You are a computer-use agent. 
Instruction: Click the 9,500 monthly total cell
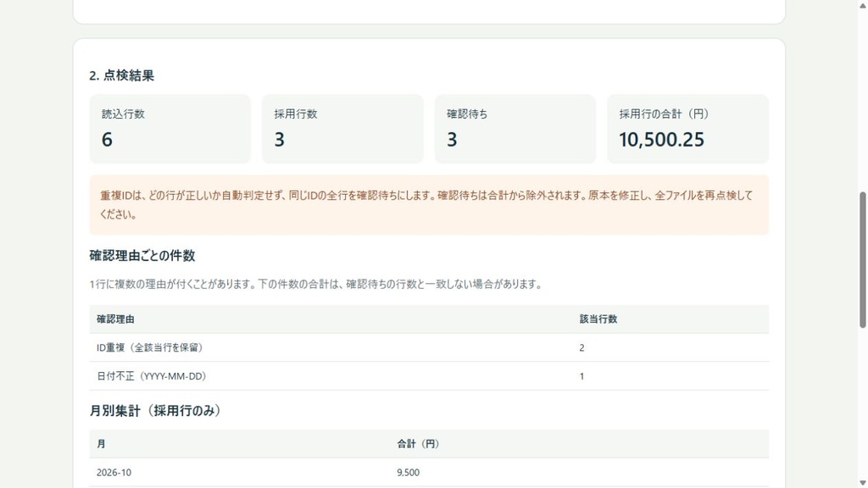(408, 473)
